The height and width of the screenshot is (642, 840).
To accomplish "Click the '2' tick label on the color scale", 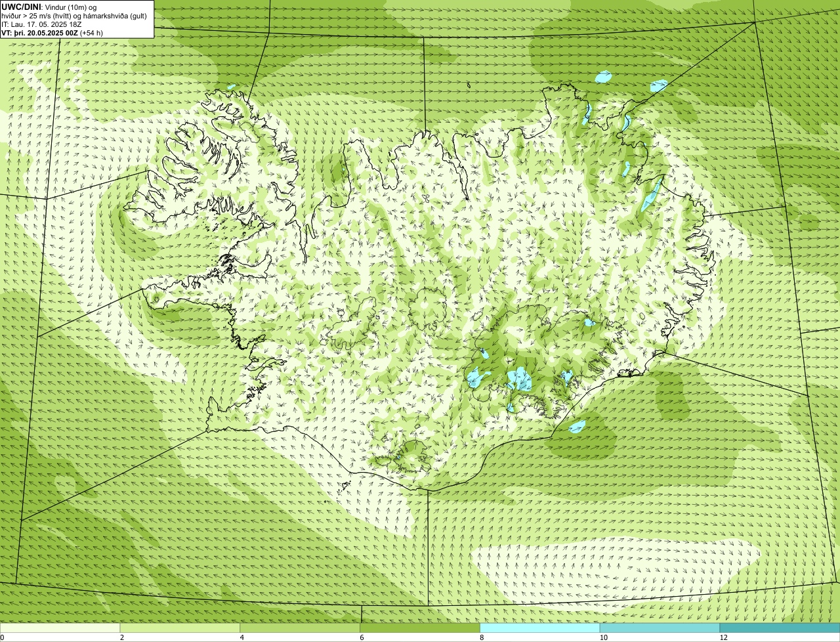I will click(122, 637).
